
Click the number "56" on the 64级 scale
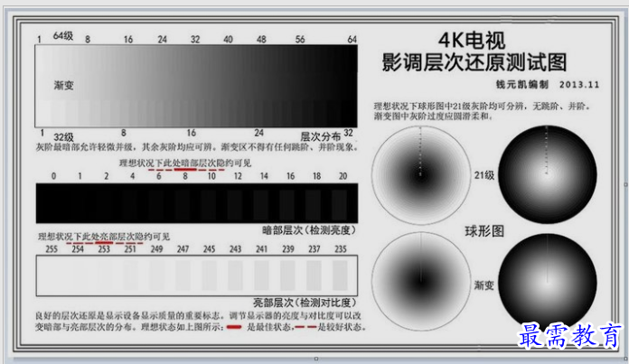[x=300, y=39]
